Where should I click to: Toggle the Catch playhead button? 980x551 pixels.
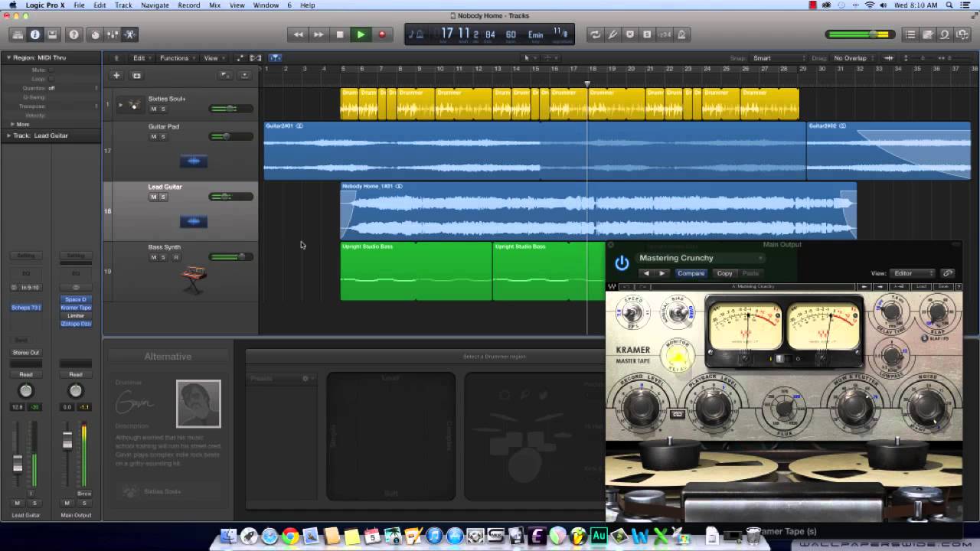275,58
